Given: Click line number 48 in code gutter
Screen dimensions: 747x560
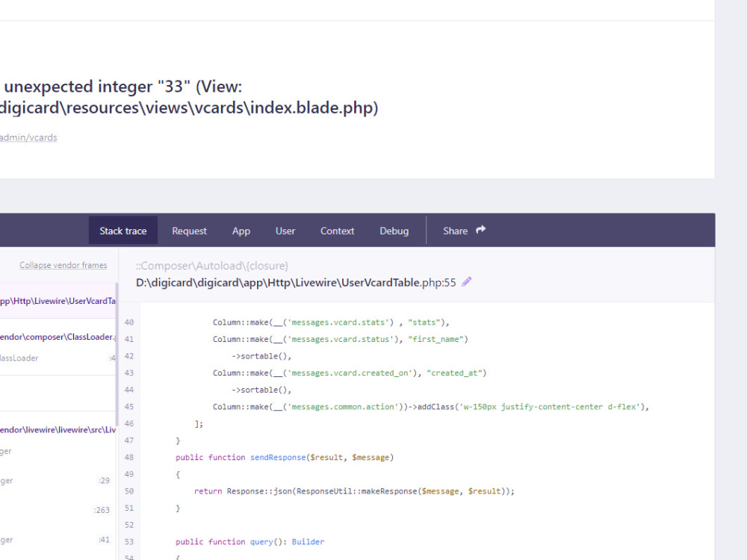Looking at the screenshot, I should [x=129, y=457].
